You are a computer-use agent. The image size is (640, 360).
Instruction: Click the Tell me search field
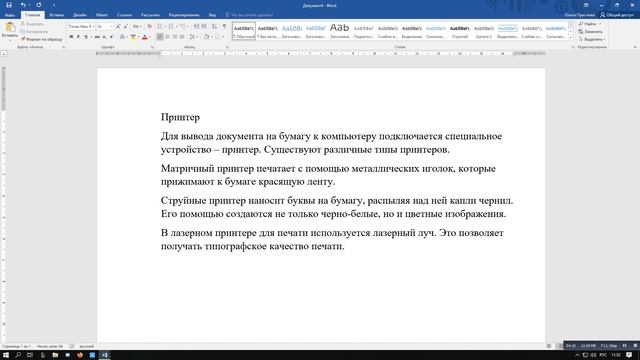coord(249,15)
